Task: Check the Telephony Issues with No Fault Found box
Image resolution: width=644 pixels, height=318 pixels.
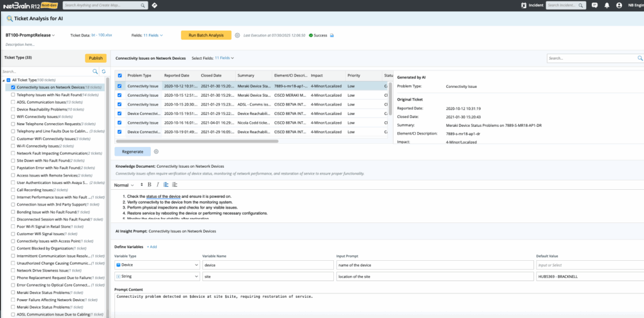Action: (x=13, y=94)
